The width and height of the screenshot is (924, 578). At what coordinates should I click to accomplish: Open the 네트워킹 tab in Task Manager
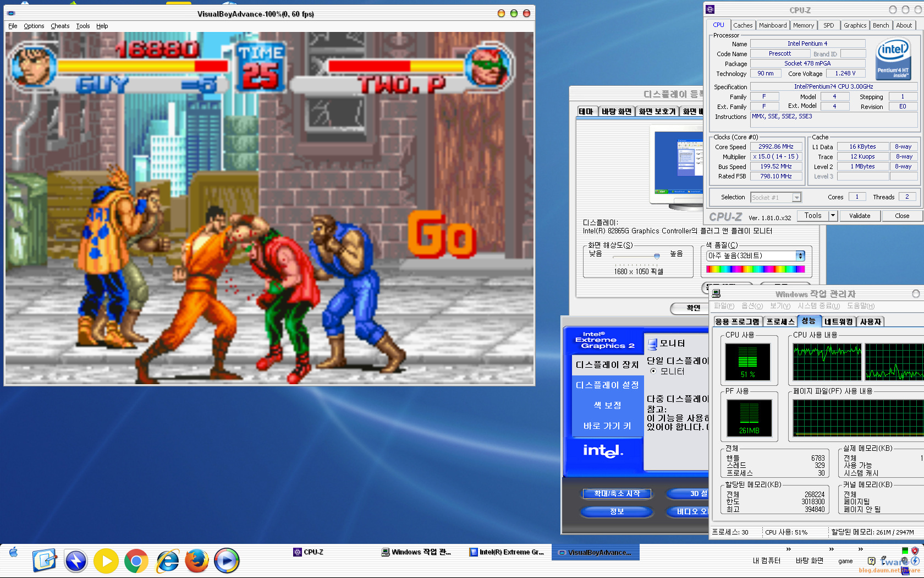coord(838,321)
